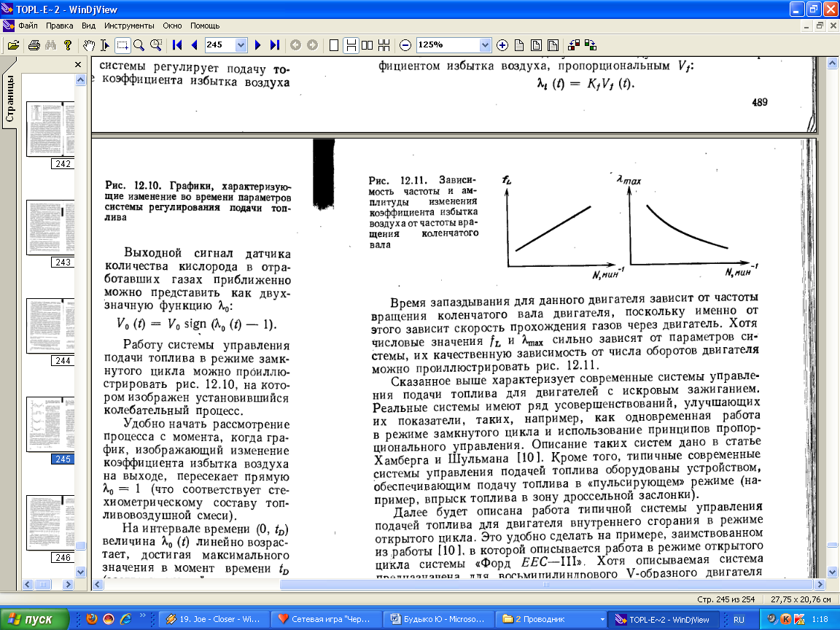This screenshot has height=630, width=840.
Task: Select the rectangle region selection tool
Action: (122, 45)
